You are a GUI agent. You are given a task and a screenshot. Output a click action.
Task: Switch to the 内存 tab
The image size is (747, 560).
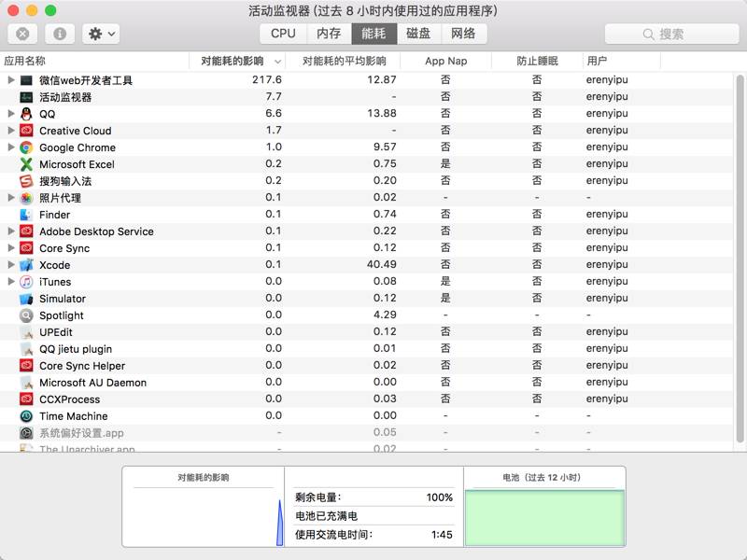pyautogui.click(x=329, y=34)
